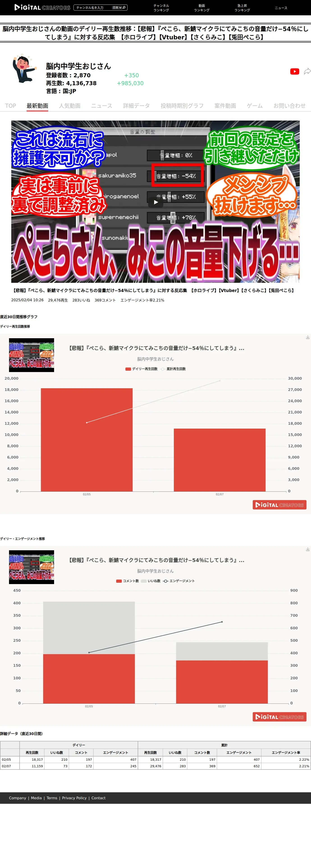The height and width of the screenshot is (868, 311).
Task: Open the channel name 脳内中学生おじさん
Action: pyautogui.click(x=78, y=66)
